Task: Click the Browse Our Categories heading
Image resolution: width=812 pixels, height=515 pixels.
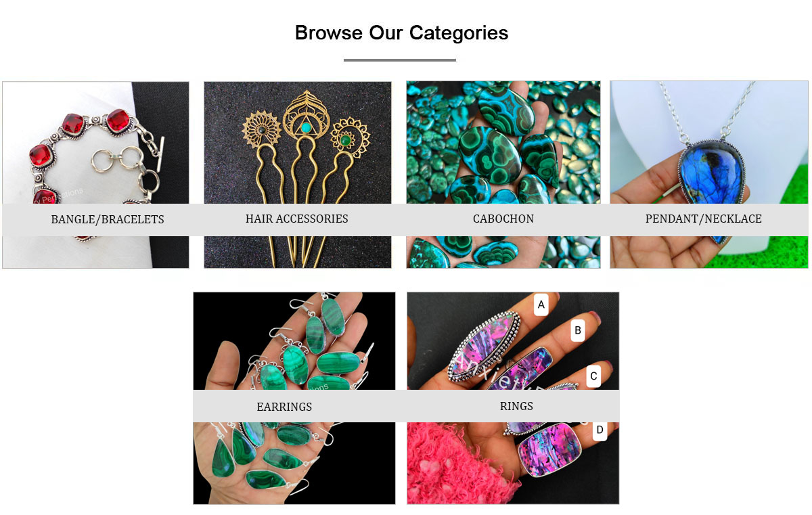Action: [x=401, y=32]
